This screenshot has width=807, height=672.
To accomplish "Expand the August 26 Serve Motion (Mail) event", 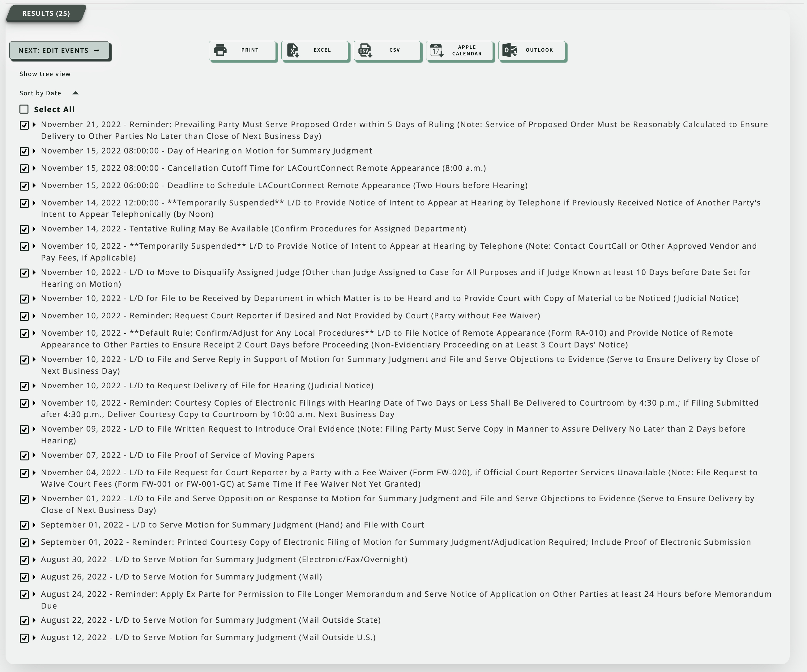I will 34,577.
